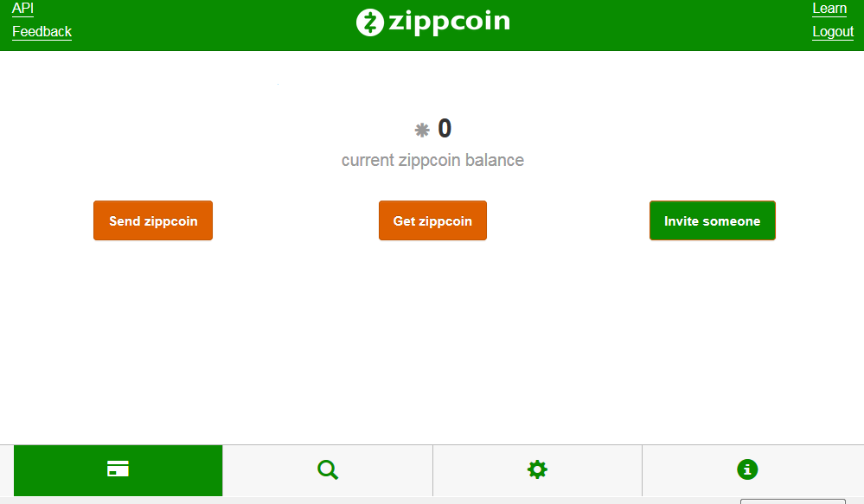864x504 pixels.
Task: Click the magnifying glass search icon
Action: [x=328, y=469]
